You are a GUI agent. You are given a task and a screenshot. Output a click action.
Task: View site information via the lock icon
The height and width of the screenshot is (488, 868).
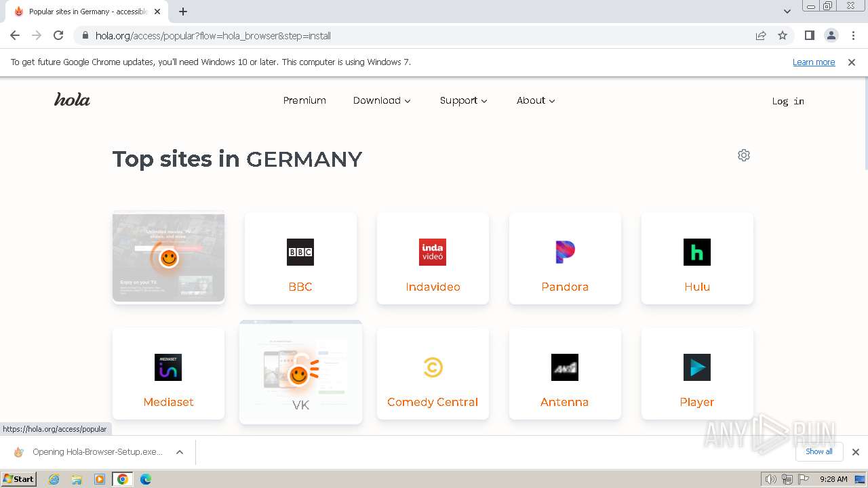click(x=85, y=35)
